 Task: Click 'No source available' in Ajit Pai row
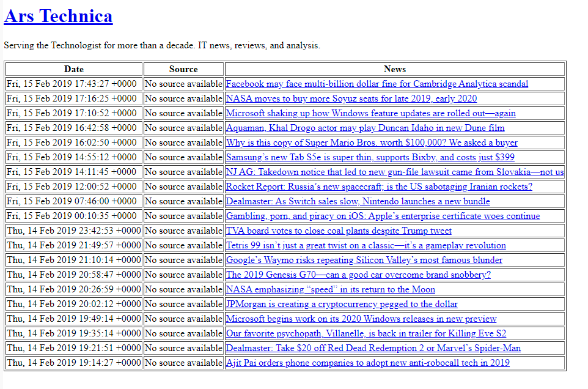point(183,362)
